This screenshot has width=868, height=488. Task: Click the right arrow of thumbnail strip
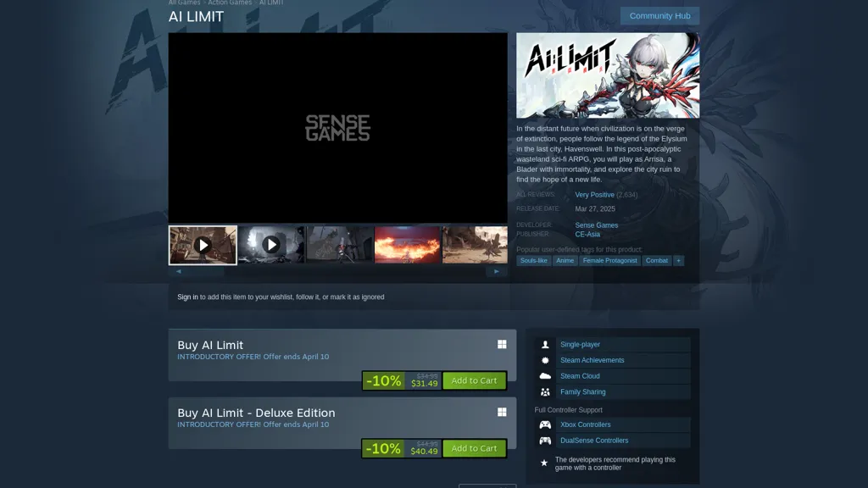tap(497, 272)
